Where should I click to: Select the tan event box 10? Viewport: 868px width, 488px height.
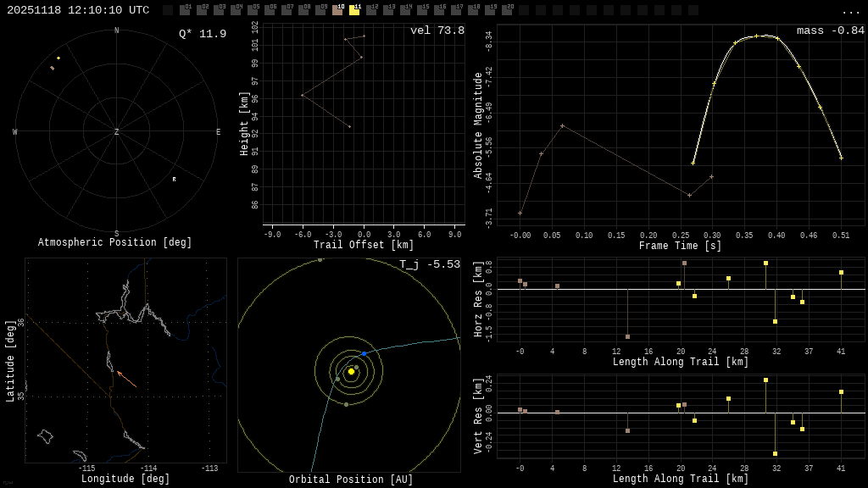(x=337, y=10)
